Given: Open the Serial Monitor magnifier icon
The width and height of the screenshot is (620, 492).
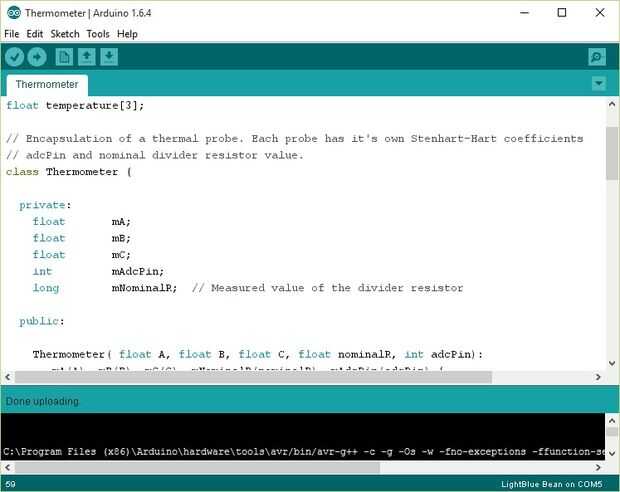Looking at the screenshot, I should [x=597, y=57].
